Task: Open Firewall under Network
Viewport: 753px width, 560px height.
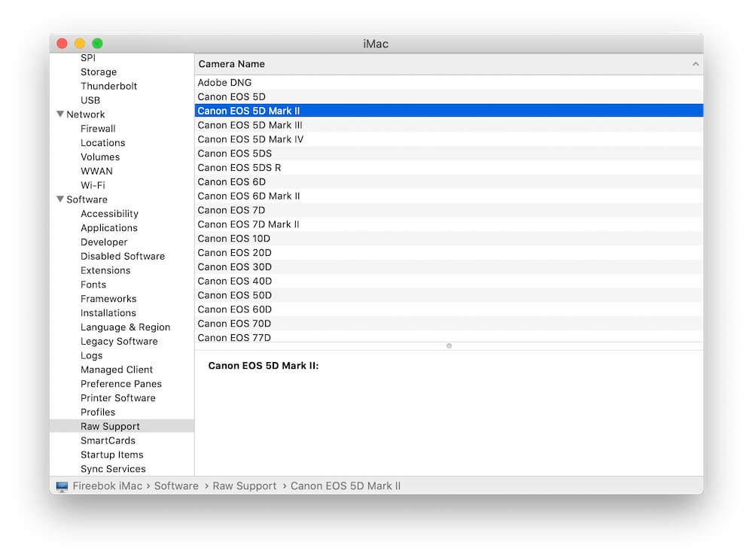Action: 98,129
